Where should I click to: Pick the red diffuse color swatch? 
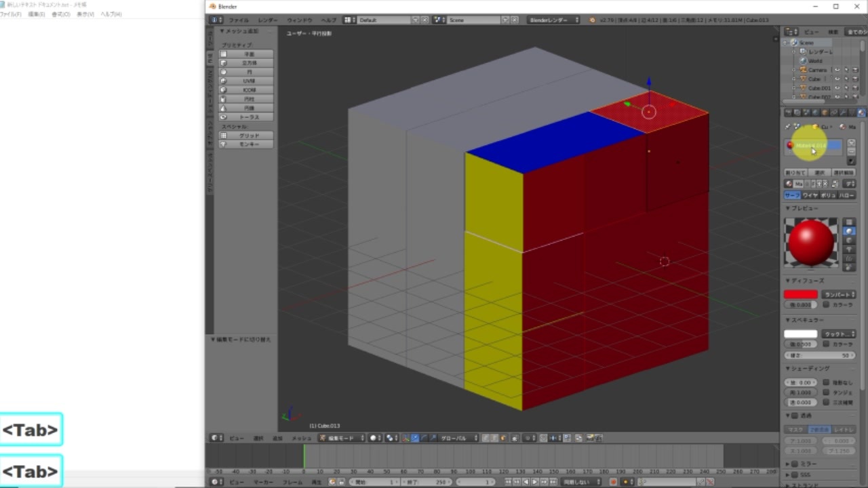click(x=801, y=295)
